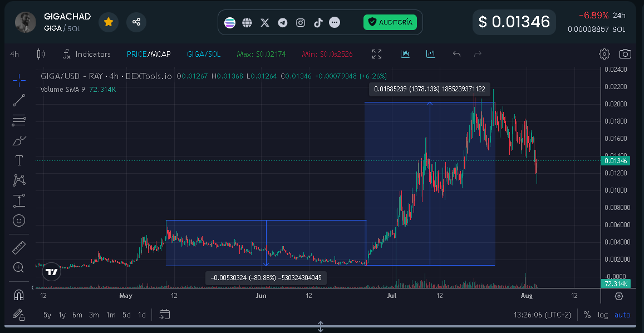Undo the last chart action
The height and width of the screenshot is (333, 644).
click(456, 54)
